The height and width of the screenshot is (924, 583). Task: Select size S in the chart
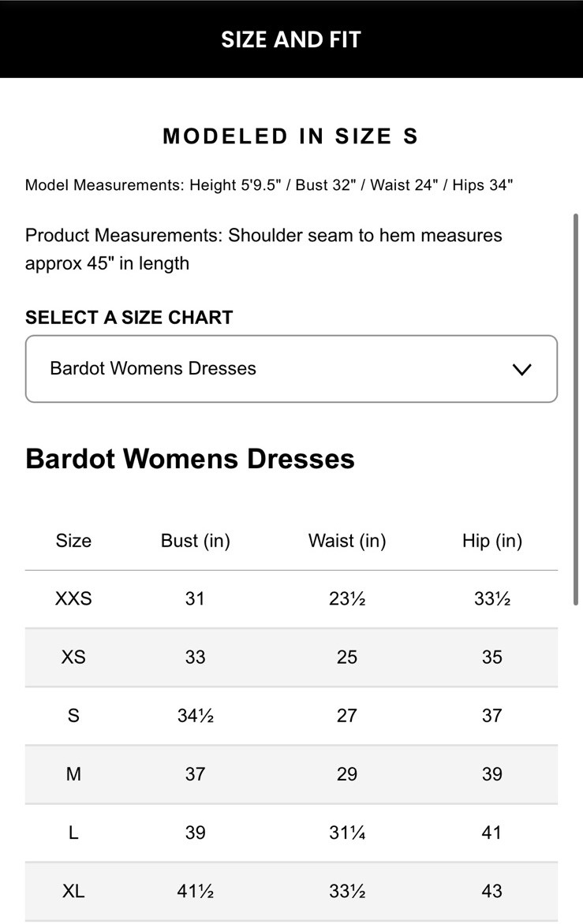point(73,715)
